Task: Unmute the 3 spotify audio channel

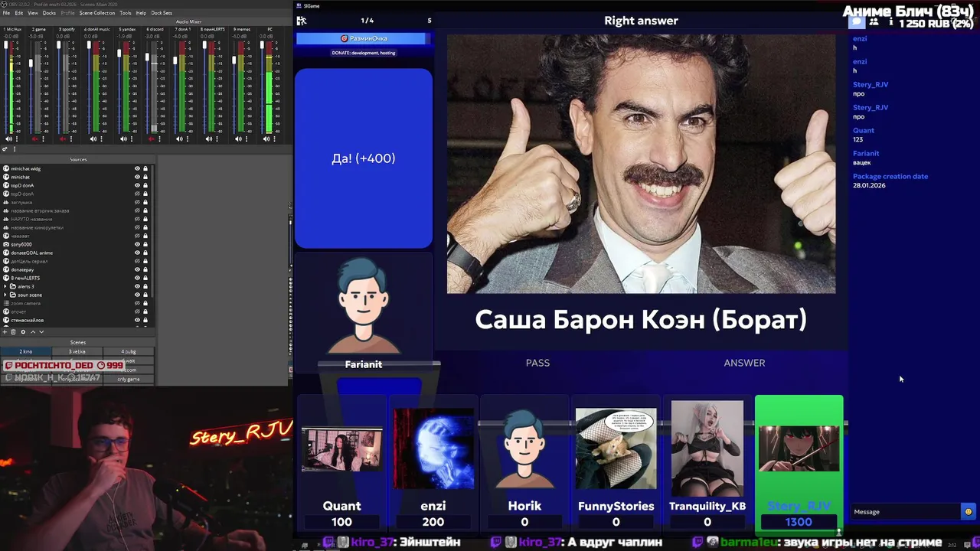Action: click(x=64, y=139)
